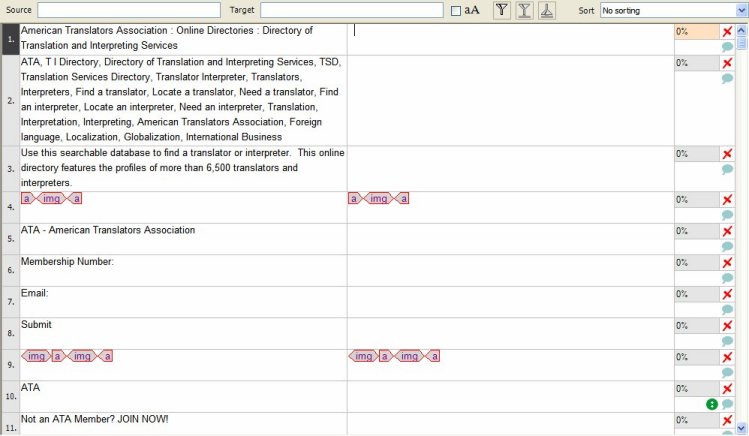The height and width of the screenshot is (436, 749).
Task: Click first 'img' tag in row 9 target
Action: pyautogui.click(x=363, y=356)
